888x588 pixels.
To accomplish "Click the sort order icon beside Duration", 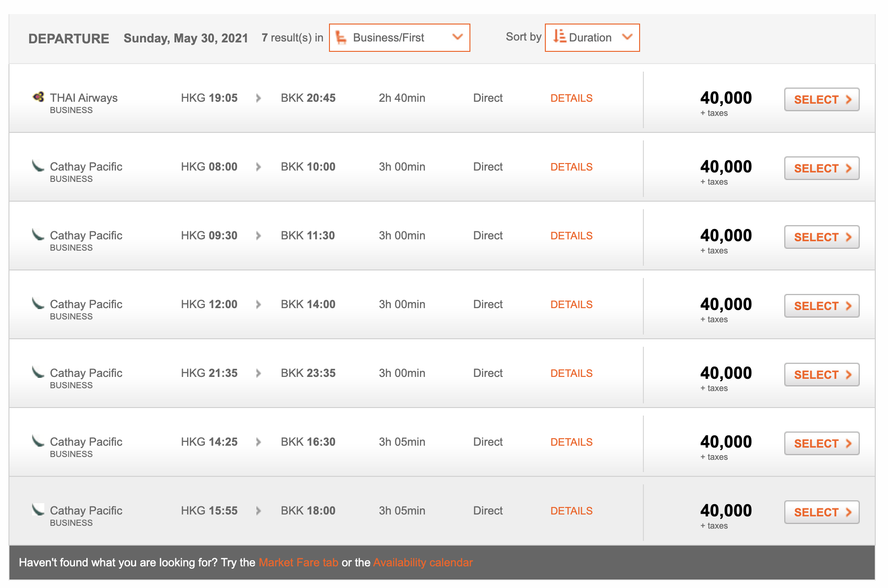I will click(x=559, y=36).
